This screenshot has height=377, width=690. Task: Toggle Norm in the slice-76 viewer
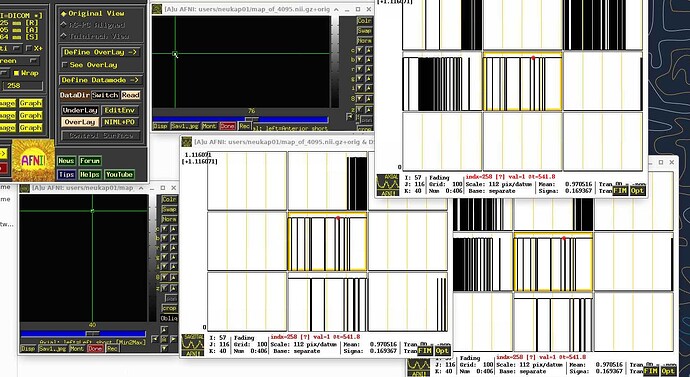pos(364,40)
